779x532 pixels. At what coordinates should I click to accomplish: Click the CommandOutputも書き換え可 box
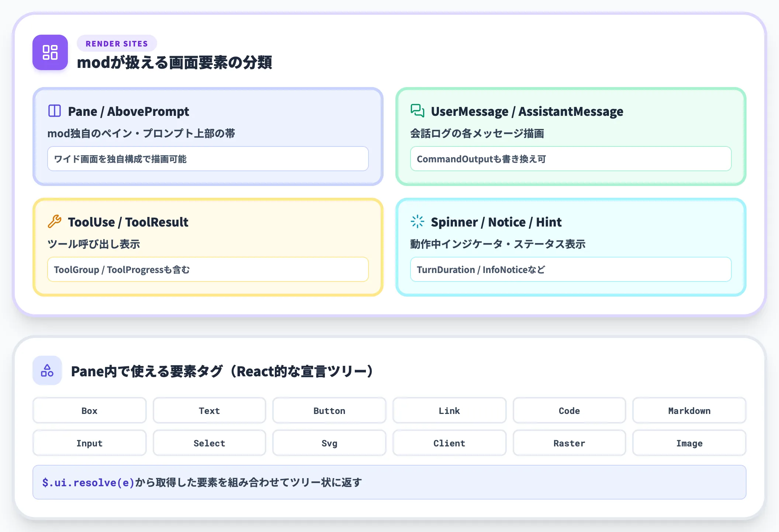(x=571, y=159)
